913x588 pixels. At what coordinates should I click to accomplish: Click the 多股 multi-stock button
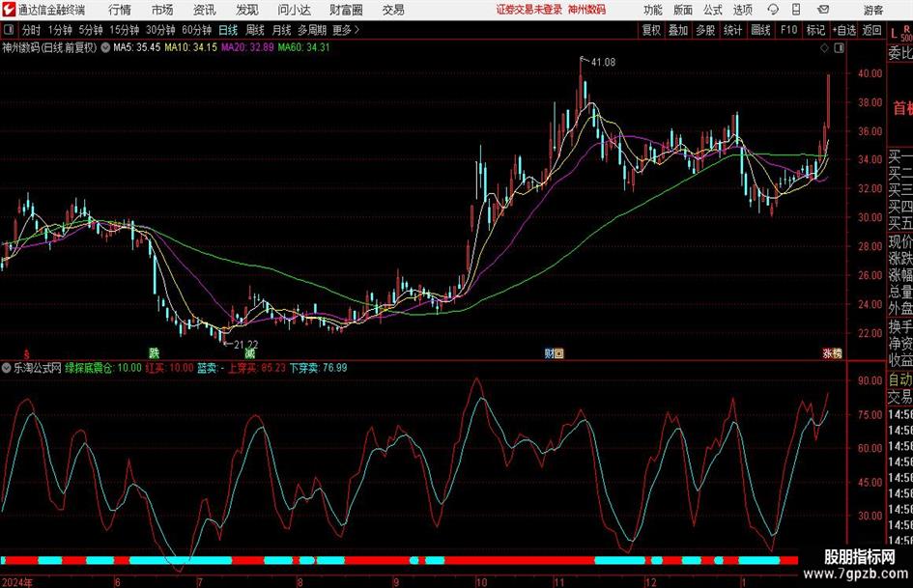tap(705, 30)
